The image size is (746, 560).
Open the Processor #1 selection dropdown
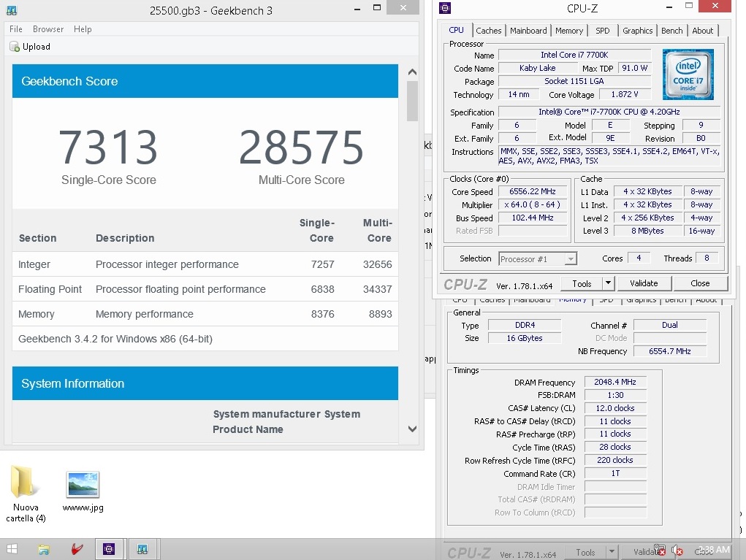tap(538, 258)
